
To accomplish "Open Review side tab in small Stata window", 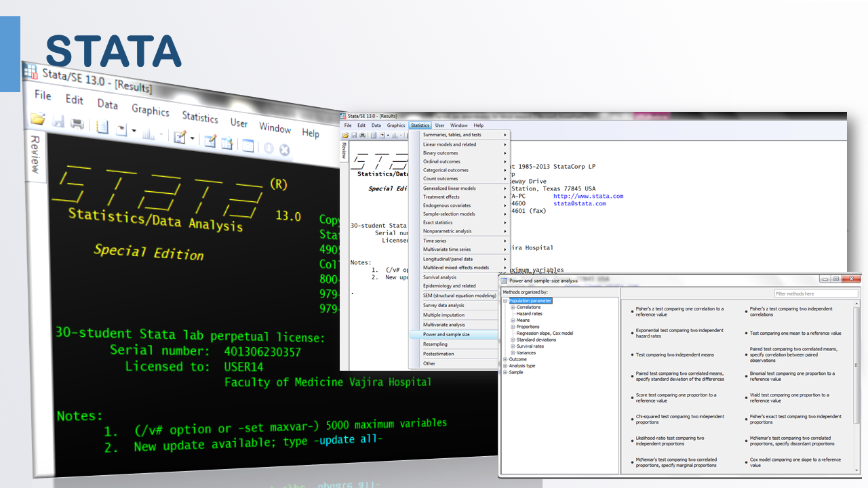I will click(344, 150).
